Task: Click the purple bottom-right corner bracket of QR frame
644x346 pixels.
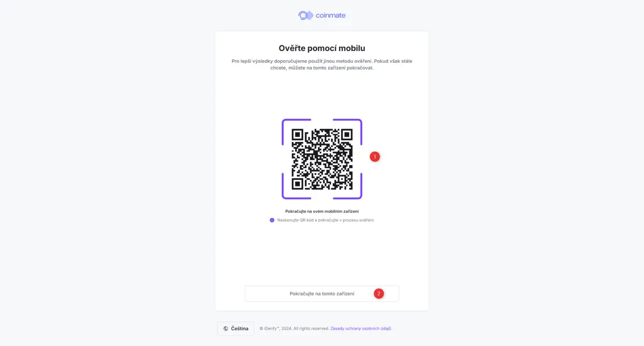Action: pos(354,191)
